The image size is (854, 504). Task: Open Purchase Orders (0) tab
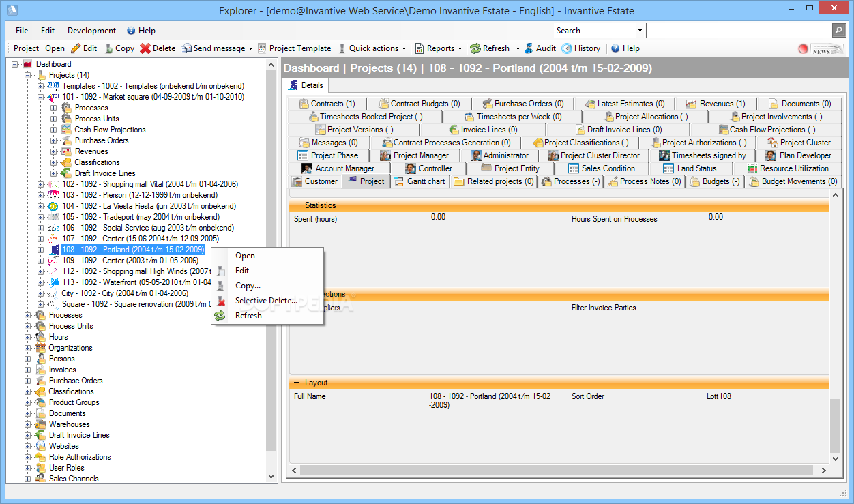coord(524,104)
